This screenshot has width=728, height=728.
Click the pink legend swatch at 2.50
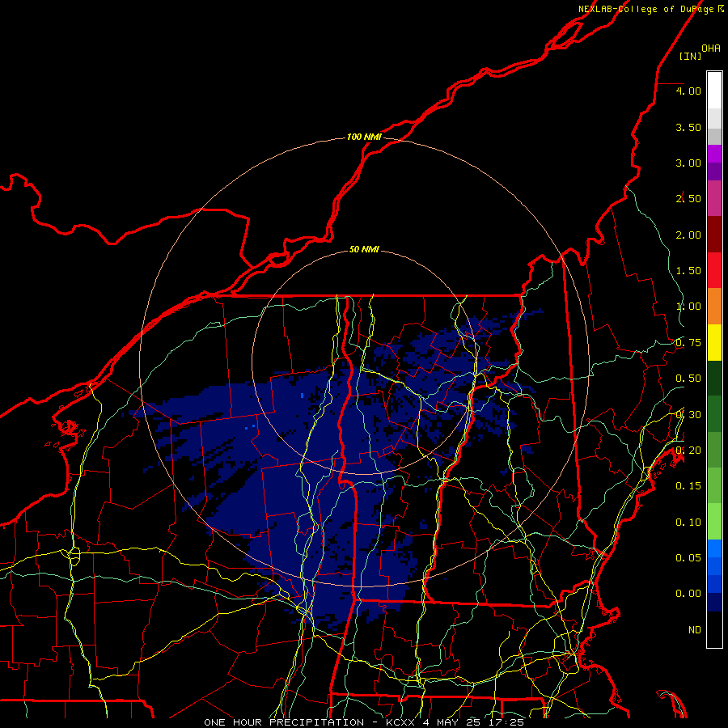[x=714, y=198]
